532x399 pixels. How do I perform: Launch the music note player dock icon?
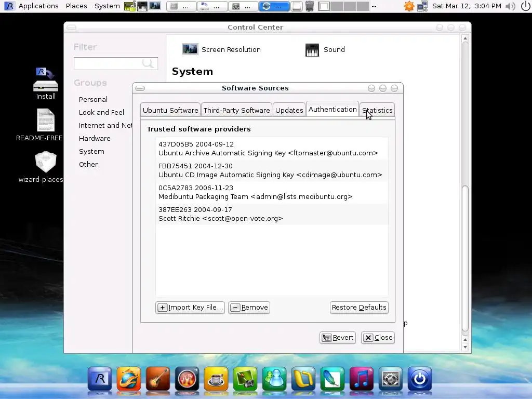click(362, 379)
